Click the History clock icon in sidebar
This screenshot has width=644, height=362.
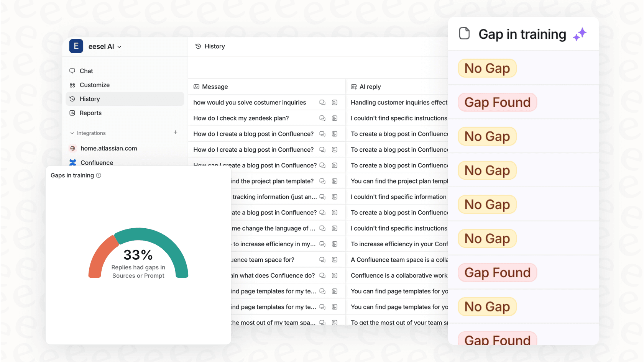(72, 99)
